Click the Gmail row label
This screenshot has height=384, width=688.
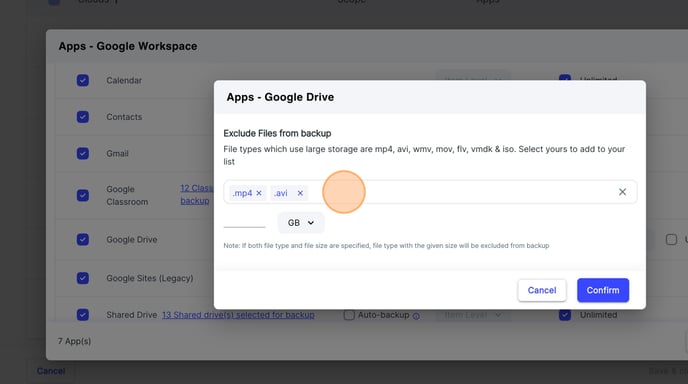tap(117, 154)
